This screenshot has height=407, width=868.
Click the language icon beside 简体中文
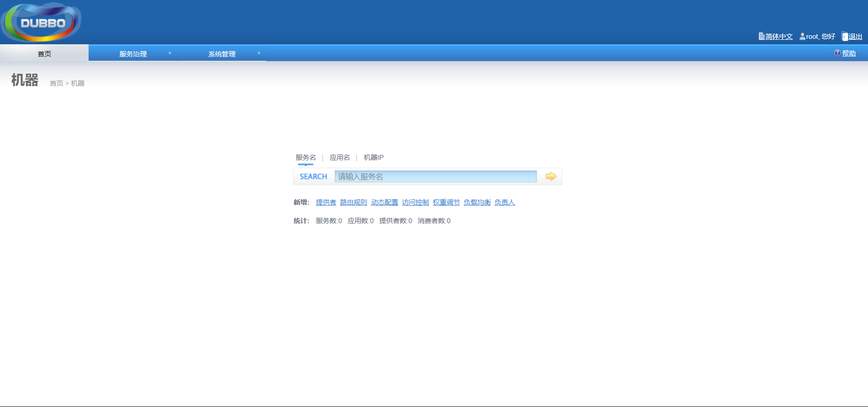761,36
